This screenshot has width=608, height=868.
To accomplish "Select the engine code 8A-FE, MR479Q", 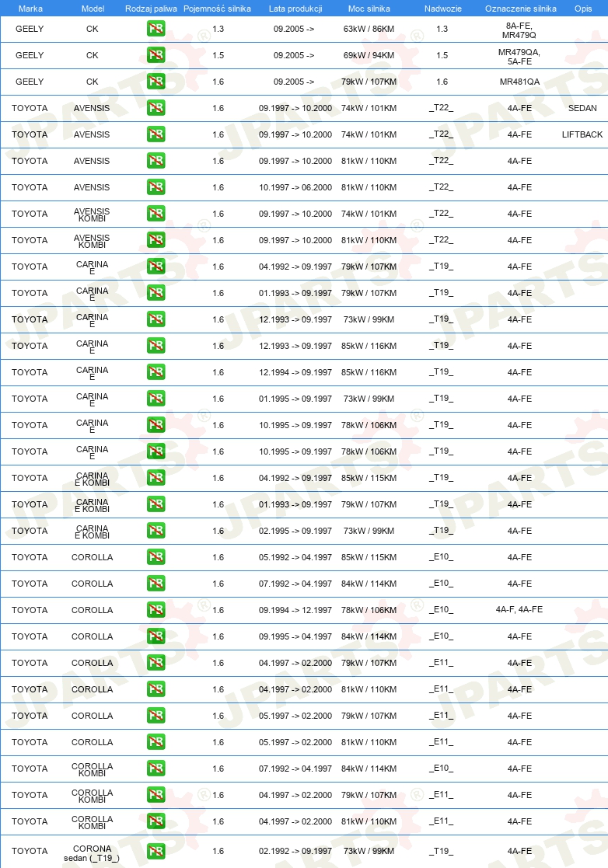I will (519, 30).
